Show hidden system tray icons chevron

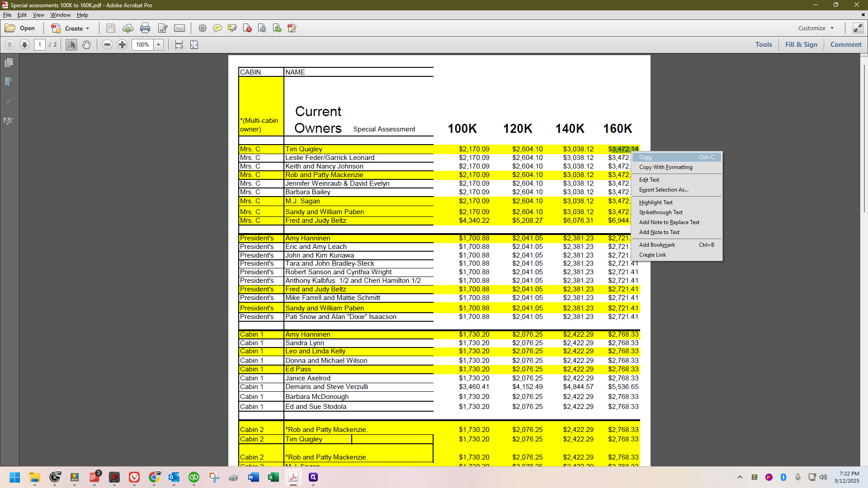tap(740, 477)
